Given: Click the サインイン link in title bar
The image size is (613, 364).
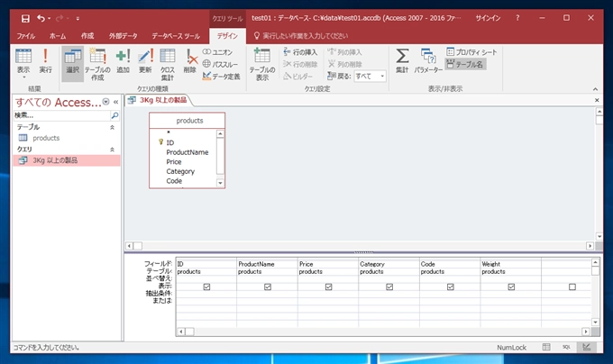Looking at the screenshot, I should [487, 17].
